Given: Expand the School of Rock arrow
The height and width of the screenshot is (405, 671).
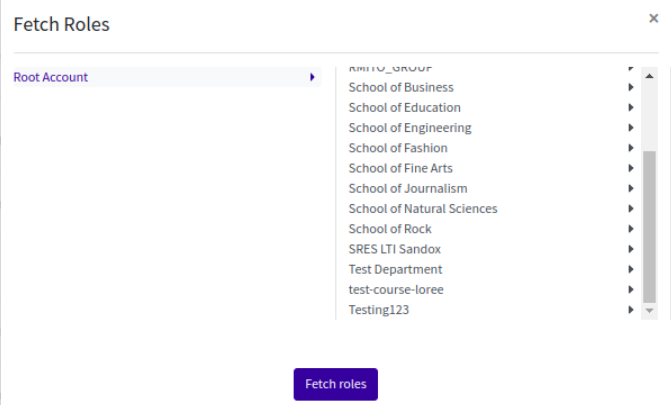Looking at the screenshot, I should coord(631,229).
